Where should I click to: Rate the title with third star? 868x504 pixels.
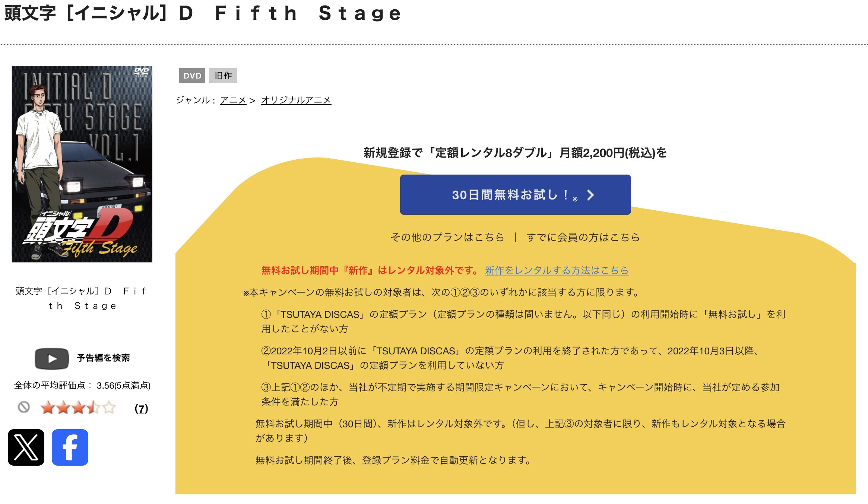(x=78, y=408)
